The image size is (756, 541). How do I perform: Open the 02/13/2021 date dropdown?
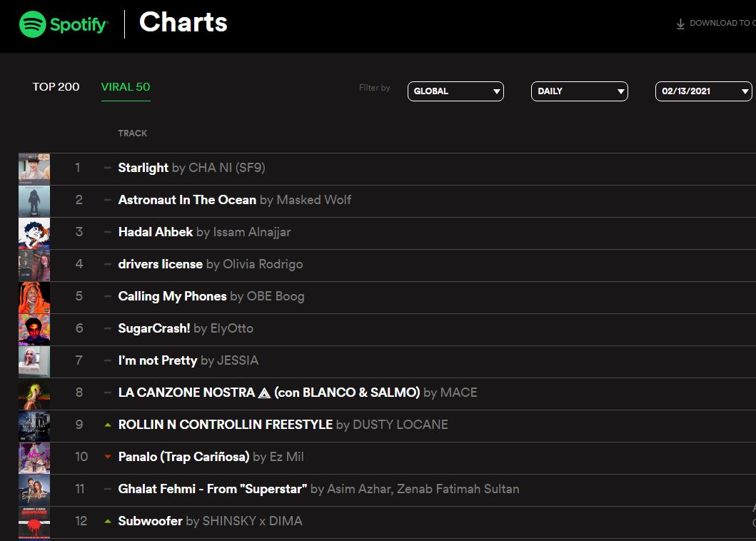703,91
